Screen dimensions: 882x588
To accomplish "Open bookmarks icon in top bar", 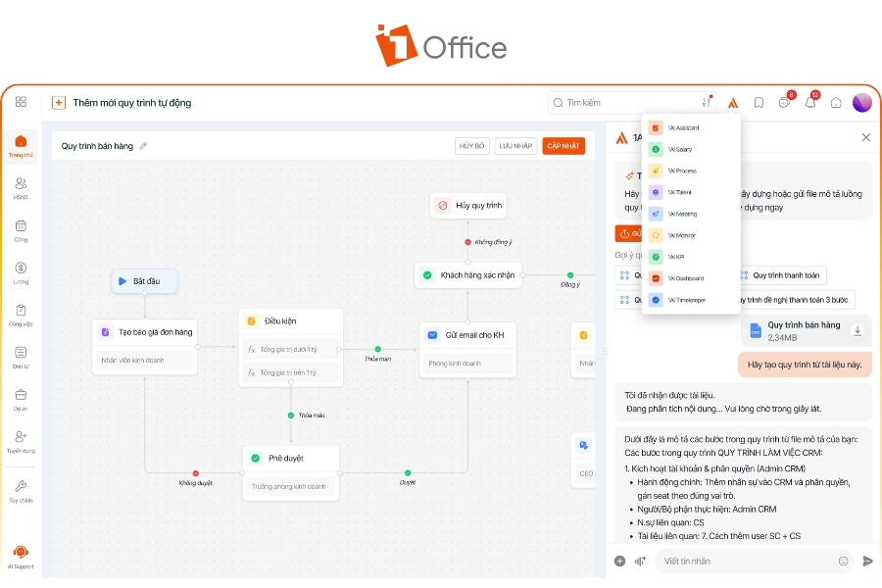I will [759, 103].
